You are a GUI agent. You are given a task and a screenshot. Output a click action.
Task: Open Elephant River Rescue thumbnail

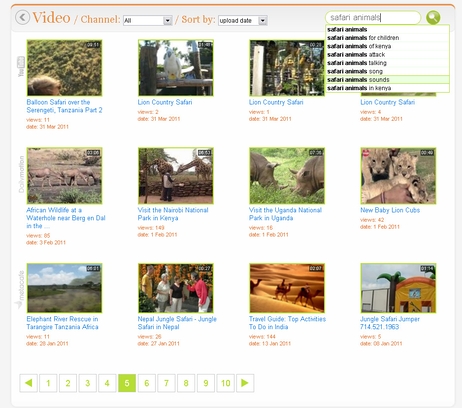point(64,288)
